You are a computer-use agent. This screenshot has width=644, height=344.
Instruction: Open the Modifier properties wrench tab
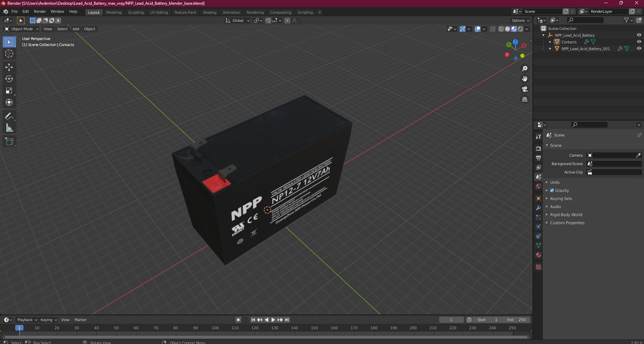[x=538, y=208]
